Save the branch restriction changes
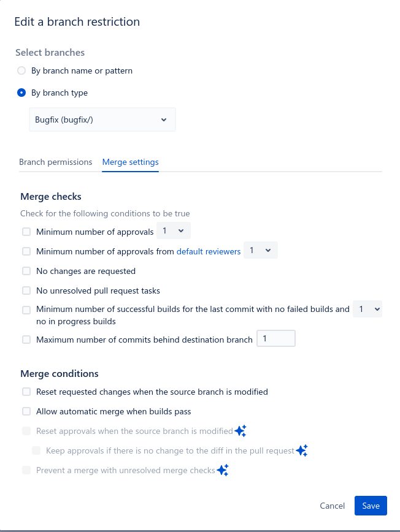Image resolution: width=400 pixels, height=532 pixels. (371, 506)
